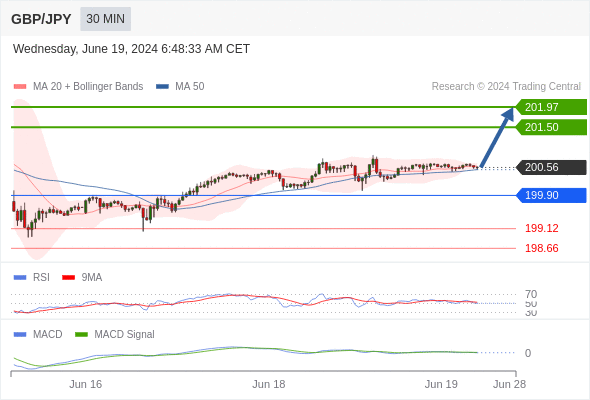This screenshot has width=590, height=400.
Task: Click the Jun 19 date axis marker
Action: [441, 384]
